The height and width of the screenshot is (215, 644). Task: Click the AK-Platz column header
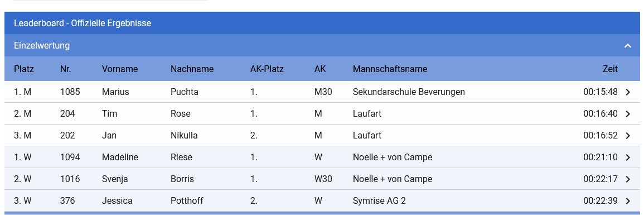(267, 69)
